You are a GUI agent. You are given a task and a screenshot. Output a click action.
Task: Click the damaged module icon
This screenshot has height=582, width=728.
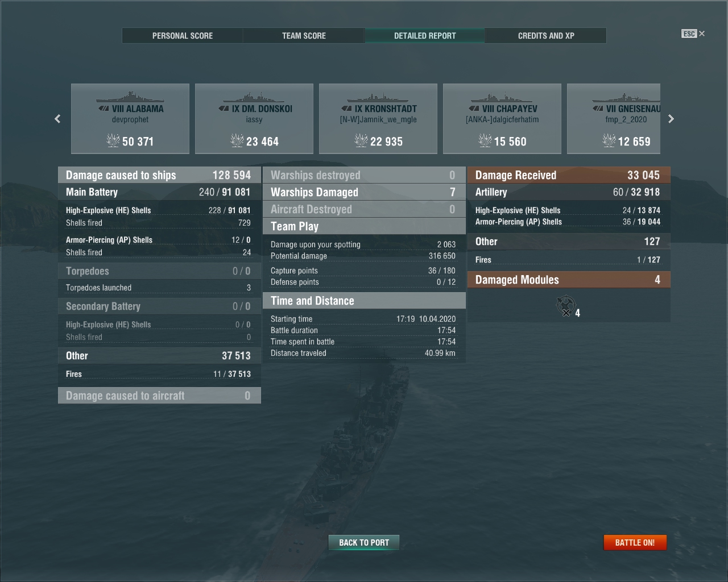pos(566,306)
